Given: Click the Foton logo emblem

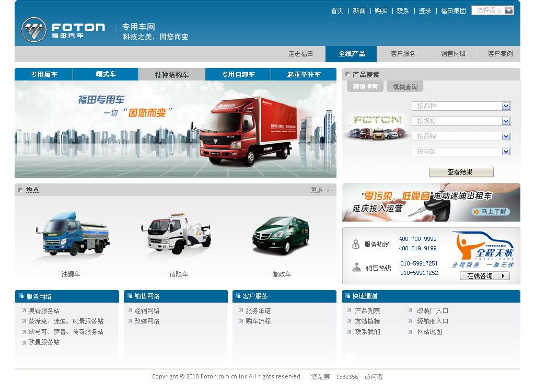Looking at the screenshot, I should point(34,30).
